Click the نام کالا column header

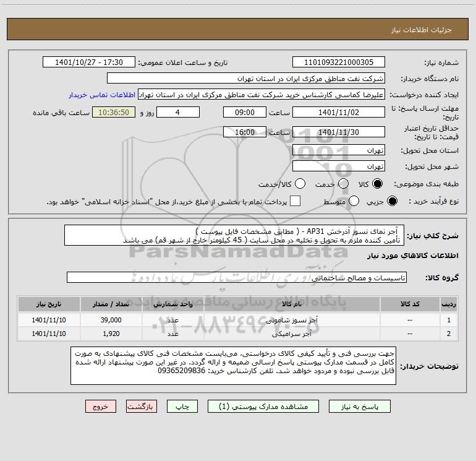pos(291,304)
